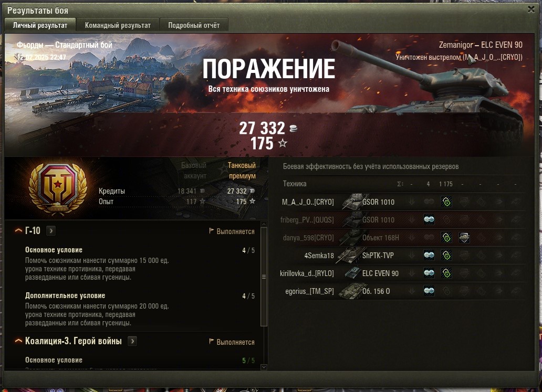The width and height of the screenshot is (542, 392).
Task: Click the green damage icon in kirillovka_d row
Action: pyautogui.click(x=446, y=273)
